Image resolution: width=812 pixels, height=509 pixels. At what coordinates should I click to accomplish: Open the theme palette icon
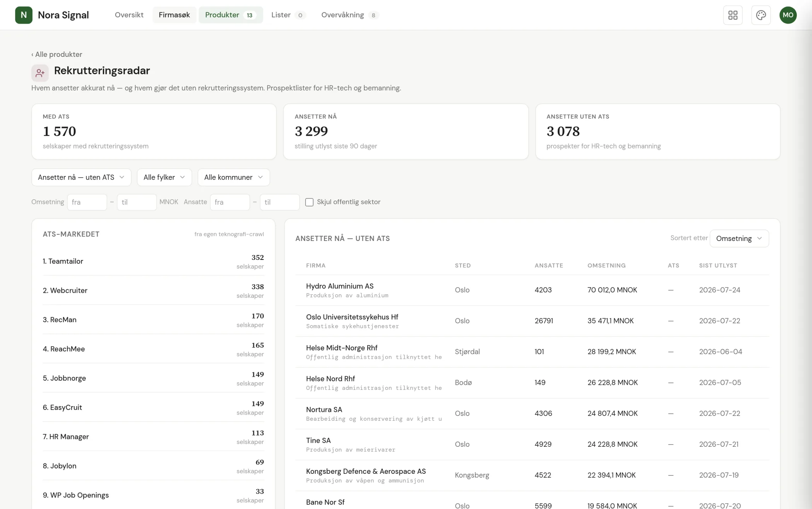[x=761, y=15]
